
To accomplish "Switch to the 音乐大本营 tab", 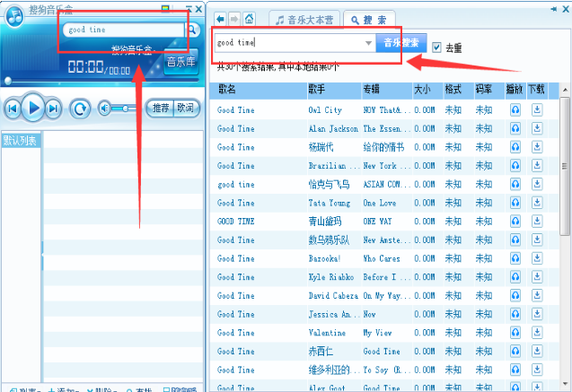I will point(304,20).
